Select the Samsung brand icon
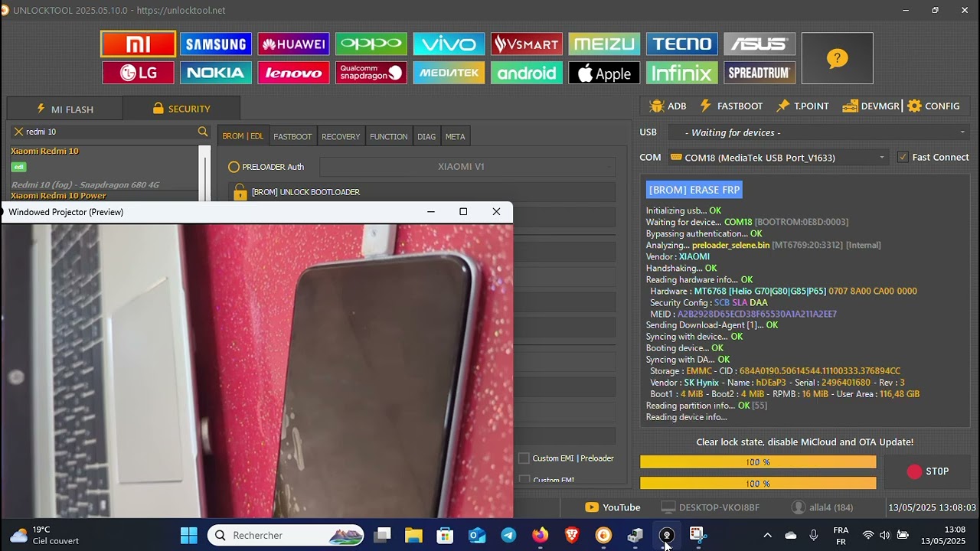Viewport: 980px width, 551px height. (x=216, y=44)
